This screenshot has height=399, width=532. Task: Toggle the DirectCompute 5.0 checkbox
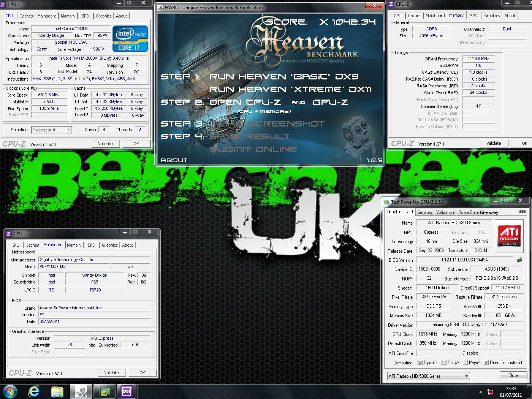(486, 363)
